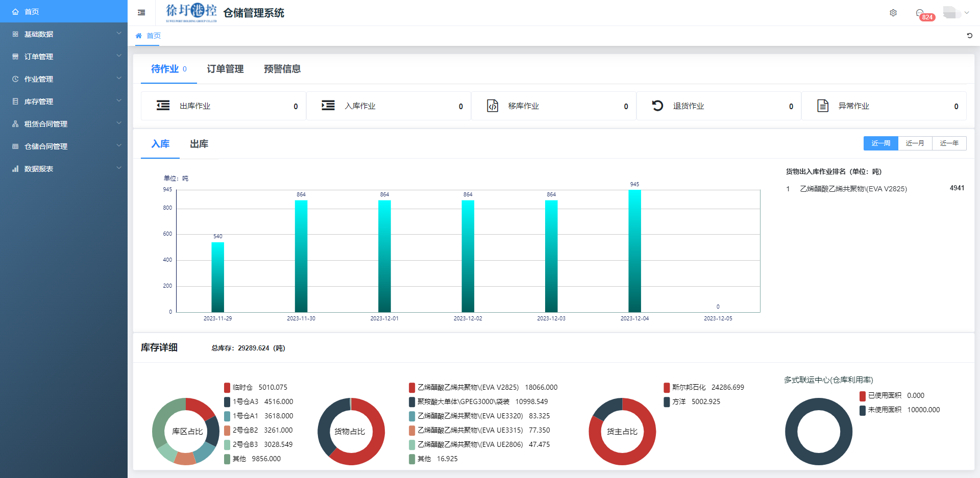980x478 pixels.
Task: Switch to the 出库 chart tab
Action: [199, 144]
